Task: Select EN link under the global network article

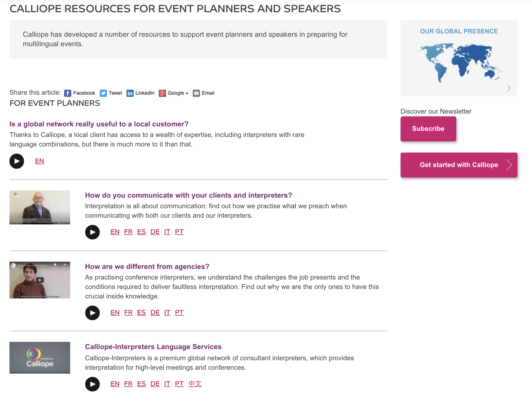Action: click(x=40, y=161)
